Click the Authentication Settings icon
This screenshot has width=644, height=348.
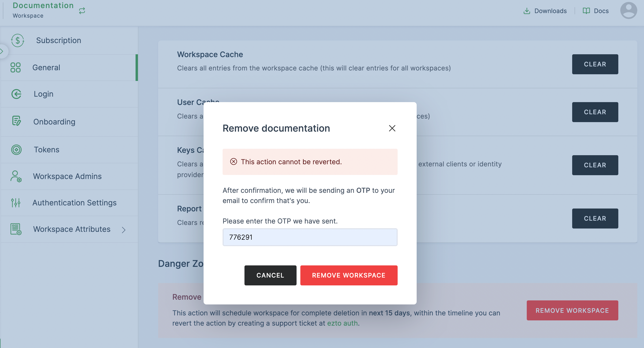pos(15,202)
